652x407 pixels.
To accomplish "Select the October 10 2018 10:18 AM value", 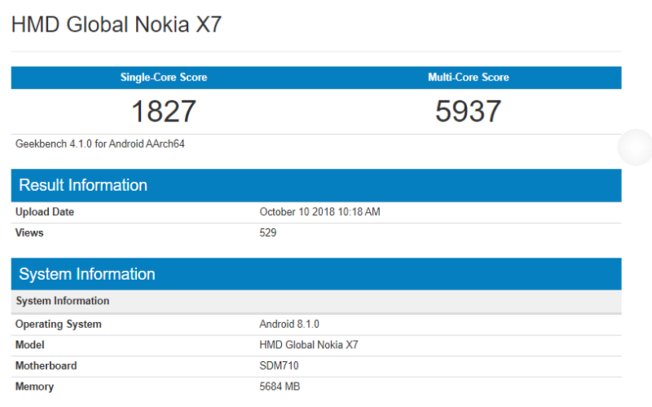I will [320, 212].
